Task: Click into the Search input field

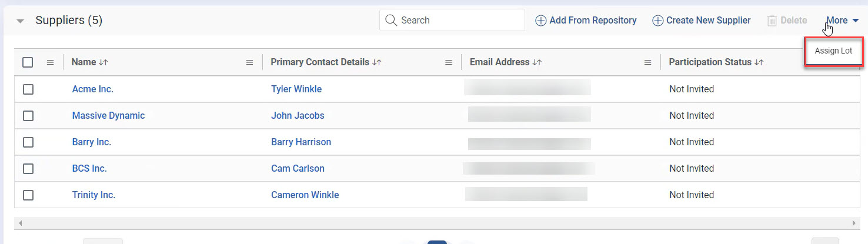Action: (x=459, y=21)
